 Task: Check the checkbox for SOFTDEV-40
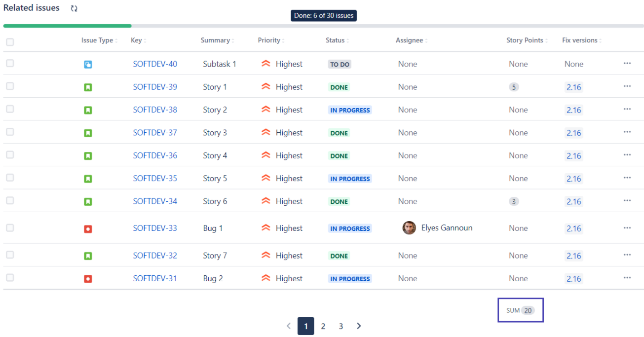coord(10,64)
